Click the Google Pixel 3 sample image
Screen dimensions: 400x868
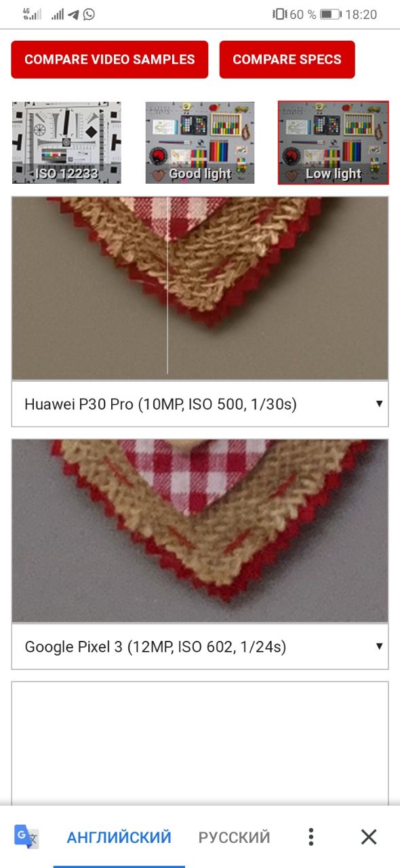(200, 531)
